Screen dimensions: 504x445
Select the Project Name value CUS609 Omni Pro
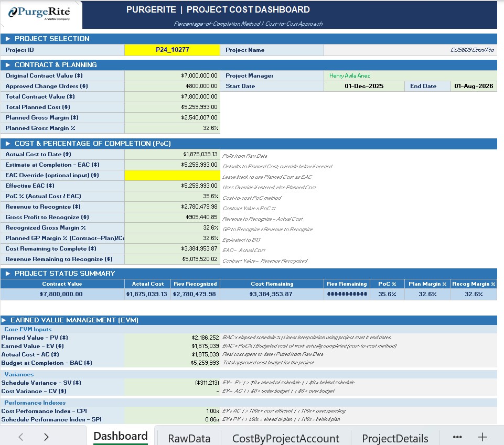tap(411, 50)
